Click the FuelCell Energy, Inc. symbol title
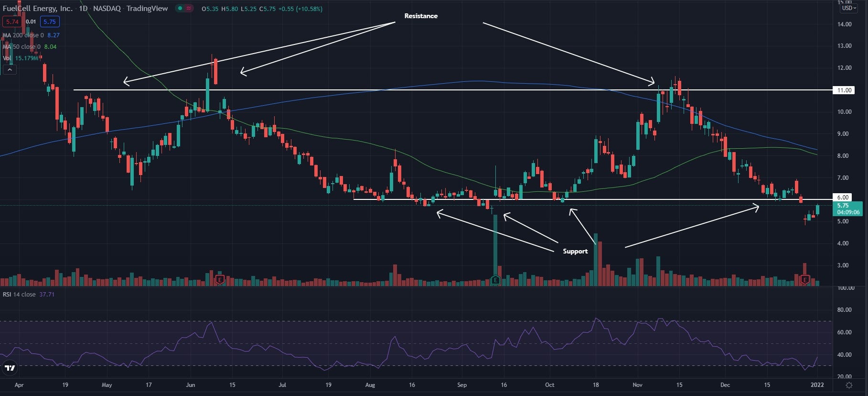Viewport: 868px width, 396px height. (x=38, y=8)
